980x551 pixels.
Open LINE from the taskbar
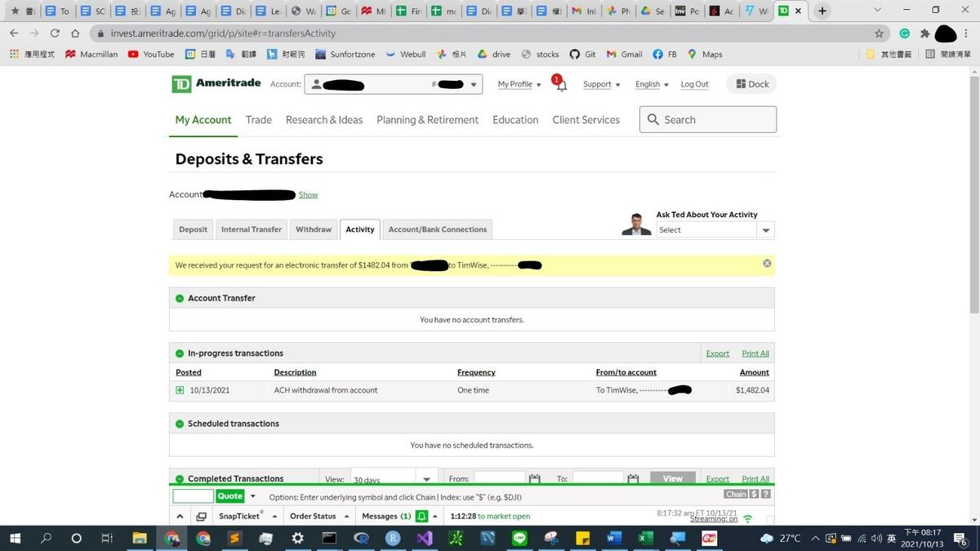click(519, 539)
